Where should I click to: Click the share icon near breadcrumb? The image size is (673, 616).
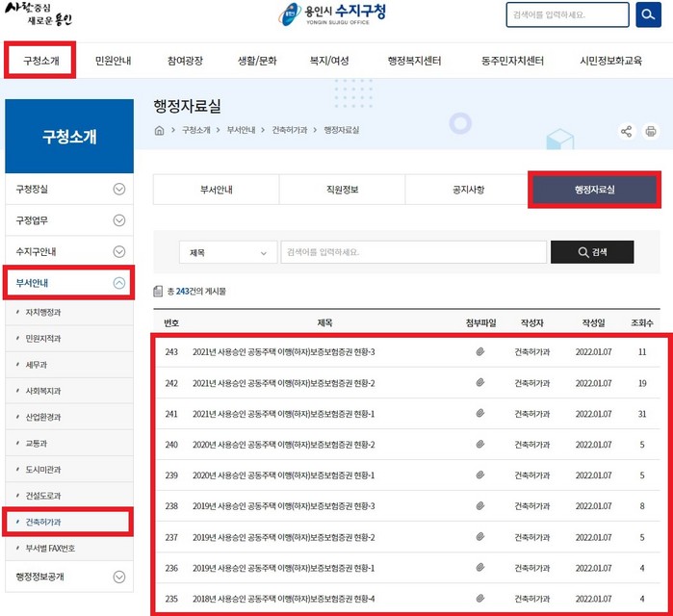pyautogui.click(x=627, y=131)
